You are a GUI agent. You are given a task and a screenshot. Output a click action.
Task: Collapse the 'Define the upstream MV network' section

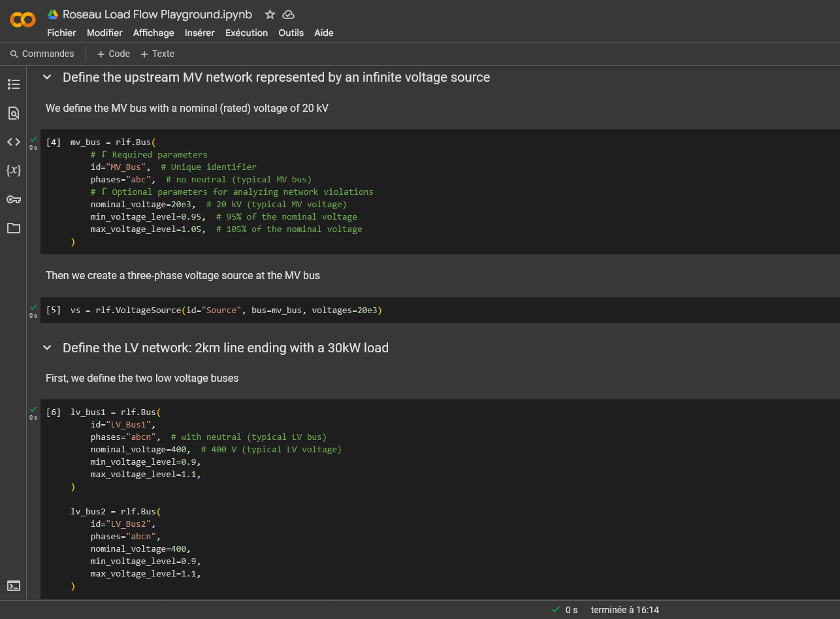point(47,77)
